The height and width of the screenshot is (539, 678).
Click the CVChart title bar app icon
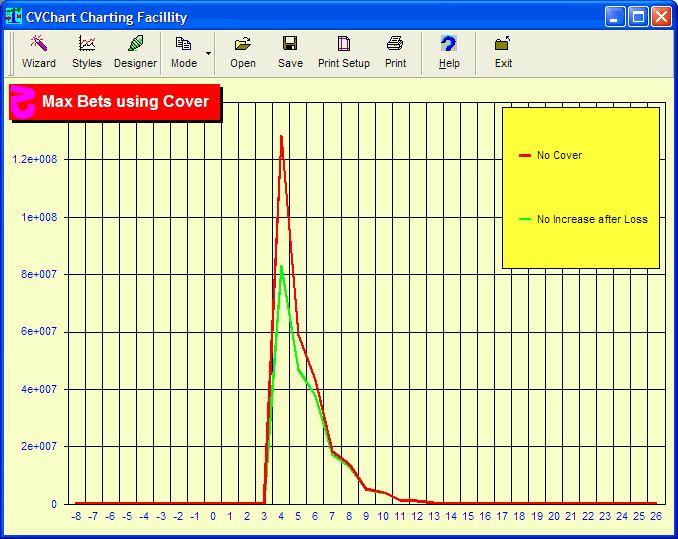coord(14,17)
